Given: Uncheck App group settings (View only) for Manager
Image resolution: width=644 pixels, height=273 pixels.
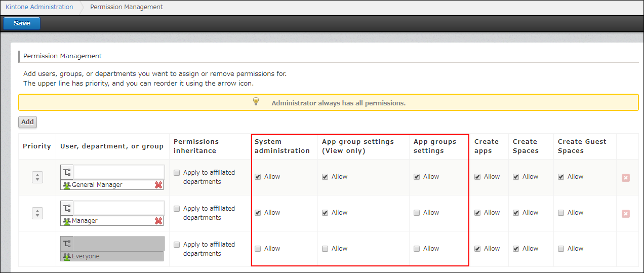Looking at the screenshot, I should [325, 213].
